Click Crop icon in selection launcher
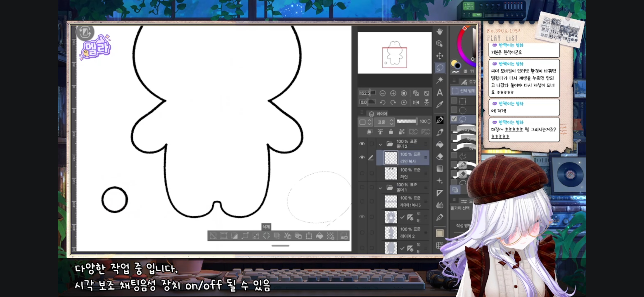Viewport: 644px width, 297px height. 224,236
